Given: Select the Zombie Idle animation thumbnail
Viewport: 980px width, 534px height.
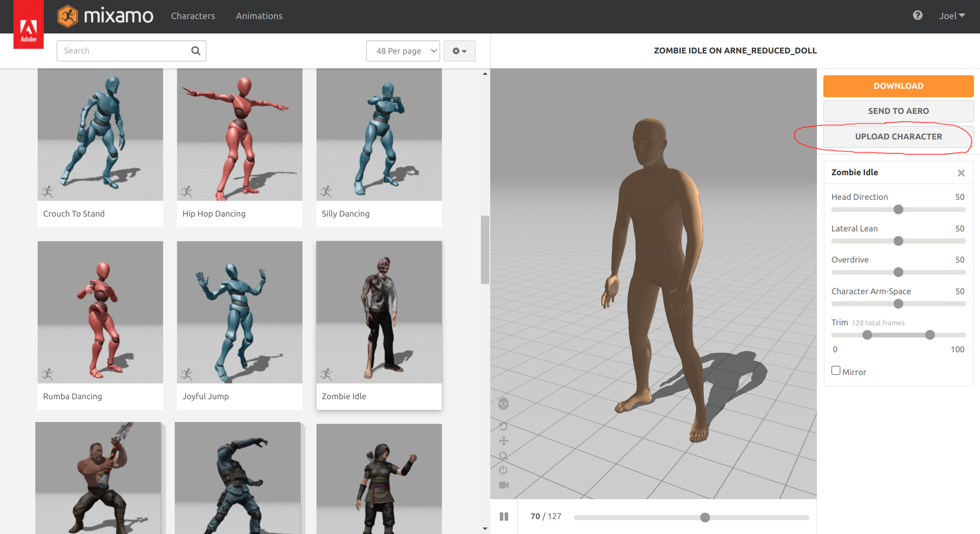Looking at the screenshot, I should (379, 312).
